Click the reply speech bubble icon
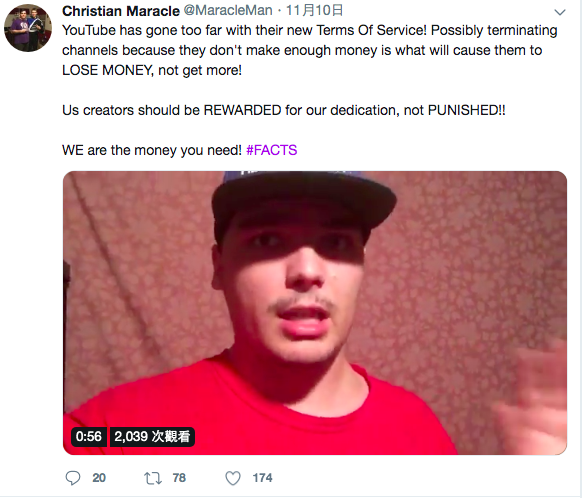Image resolution: width=582 pixels, height=498 pixels. click(73, 478)
